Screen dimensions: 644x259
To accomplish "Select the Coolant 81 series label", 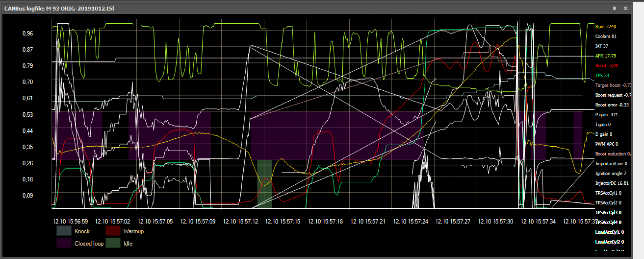I will (x=606, y=36).
